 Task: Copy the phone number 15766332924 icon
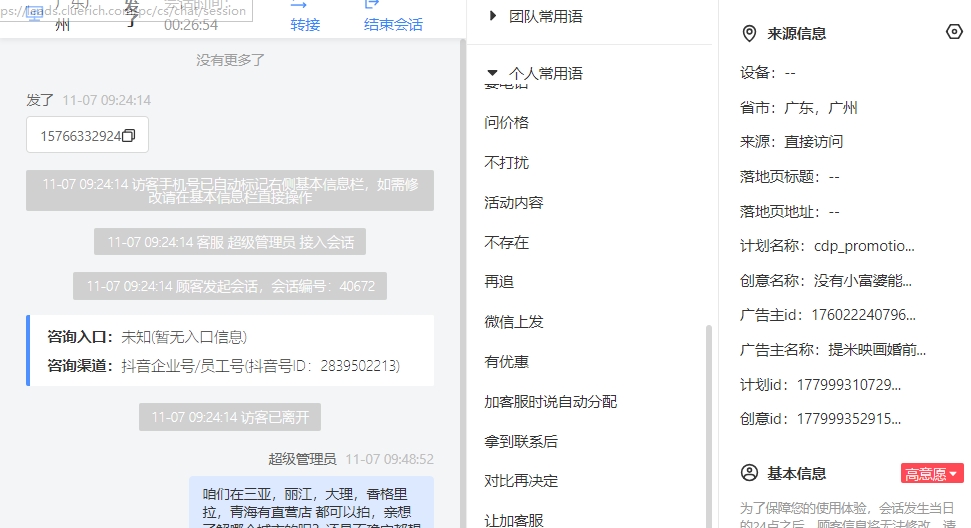129,136
